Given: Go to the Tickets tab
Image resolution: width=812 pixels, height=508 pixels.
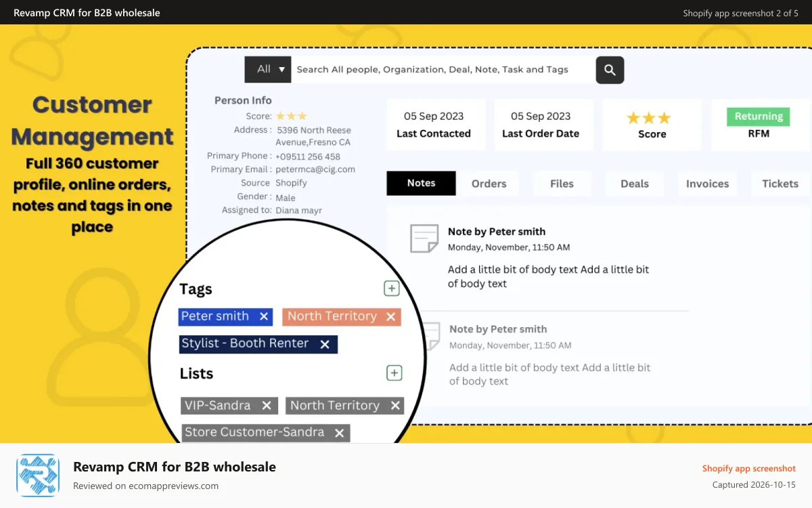Looking at the screenshot, I should tap(780, 184).
